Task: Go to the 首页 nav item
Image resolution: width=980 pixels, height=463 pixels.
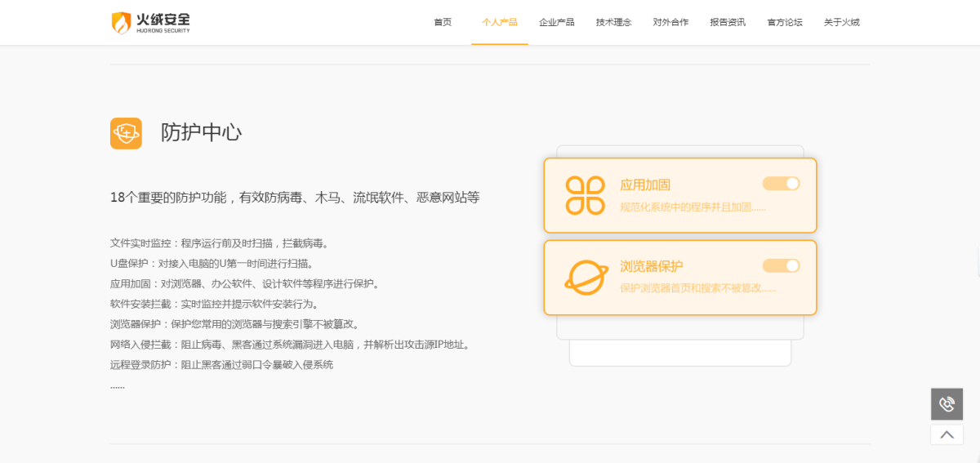Action: click(x=443, y=22)
